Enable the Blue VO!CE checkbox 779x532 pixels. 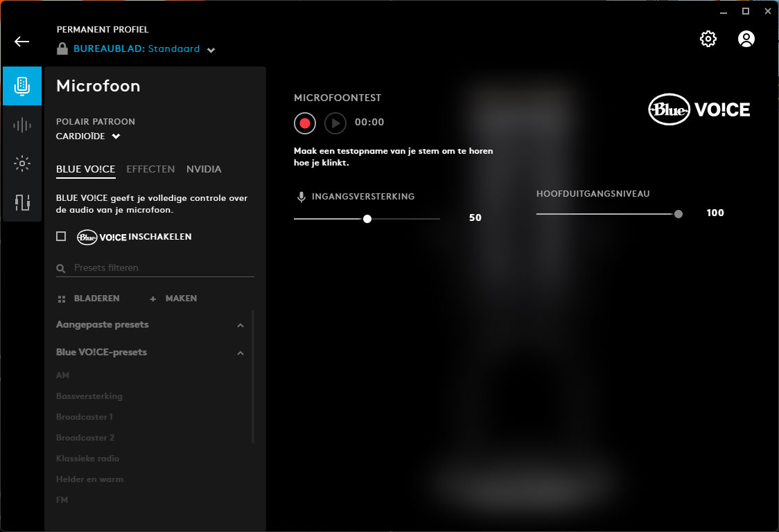point(61,236)
